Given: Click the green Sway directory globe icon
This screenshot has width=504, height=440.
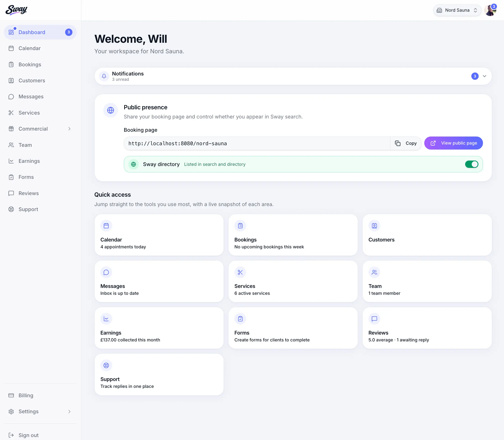Looking at the screenshot, I should [133, 164].
